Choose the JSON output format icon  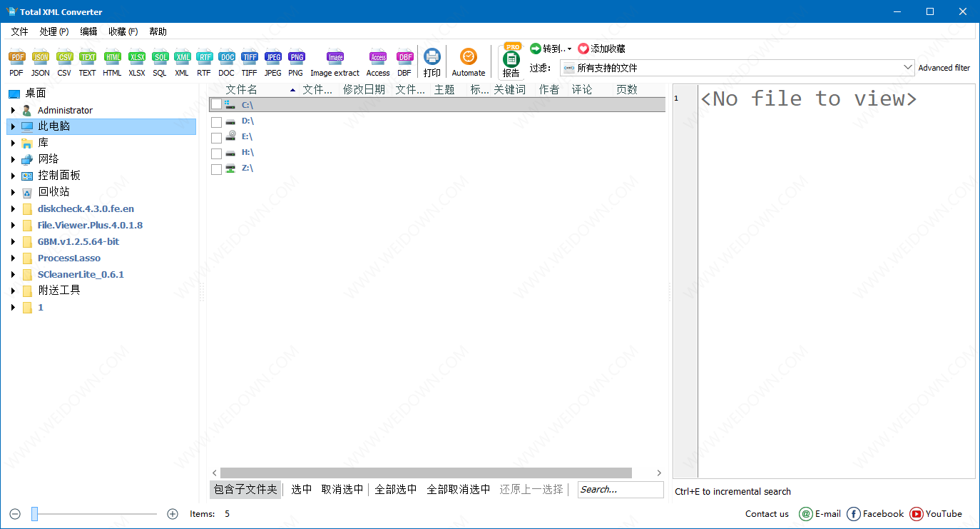[x=41, y=58]
